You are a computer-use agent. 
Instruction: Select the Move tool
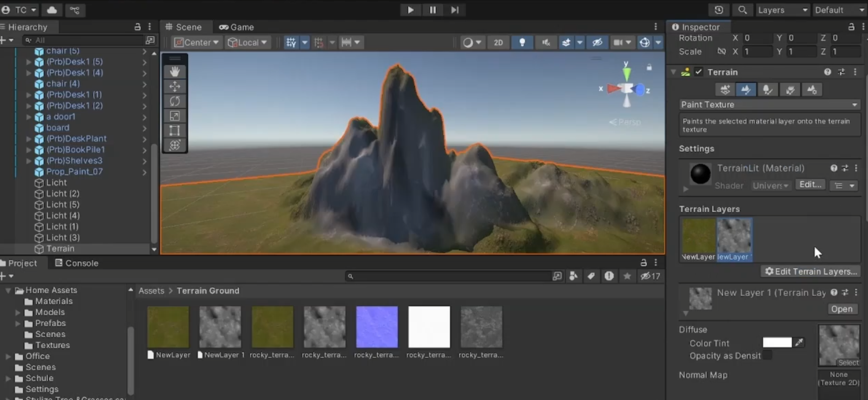click(x=175, y=86)
